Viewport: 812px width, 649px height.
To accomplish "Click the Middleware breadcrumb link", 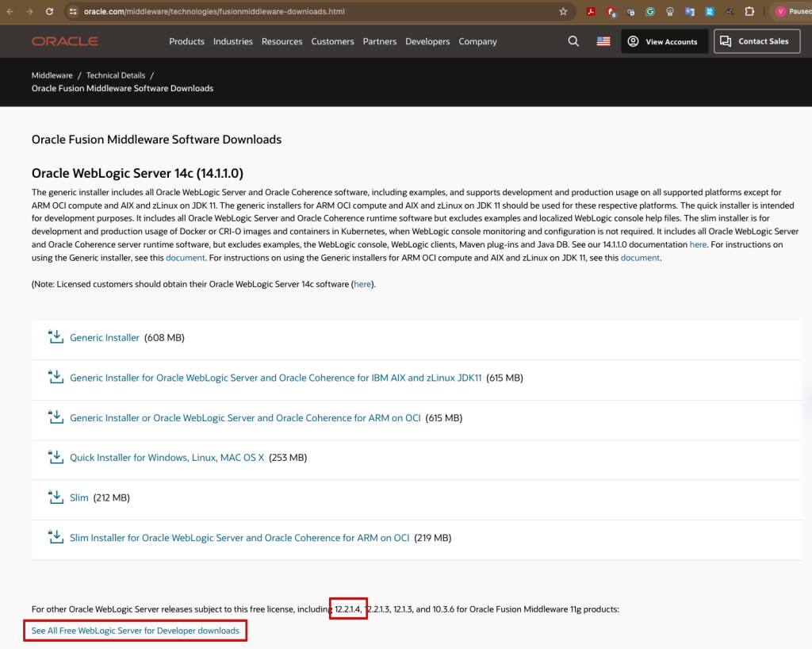I will coord(52,75).
